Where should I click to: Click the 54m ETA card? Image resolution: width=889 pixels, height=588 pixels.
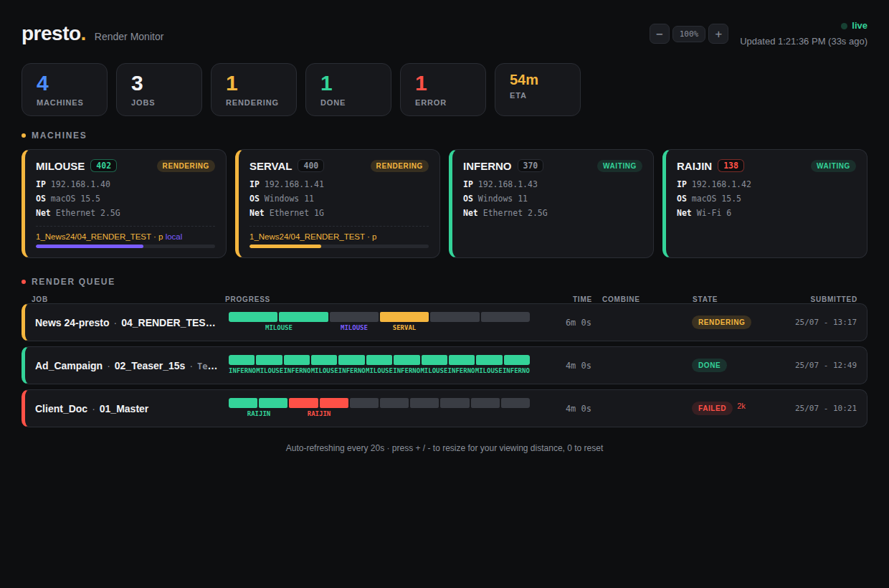pos(538,90)
